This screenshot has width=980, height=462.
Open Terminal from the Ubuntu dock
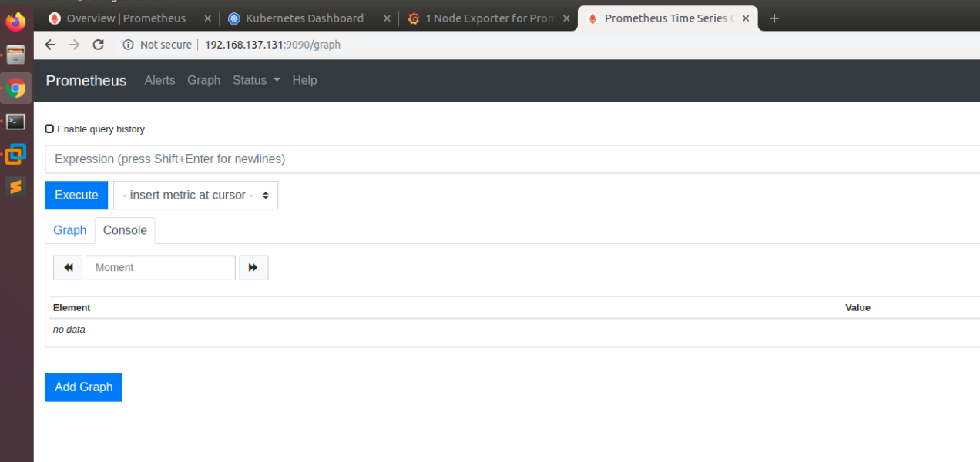point(16,122)
